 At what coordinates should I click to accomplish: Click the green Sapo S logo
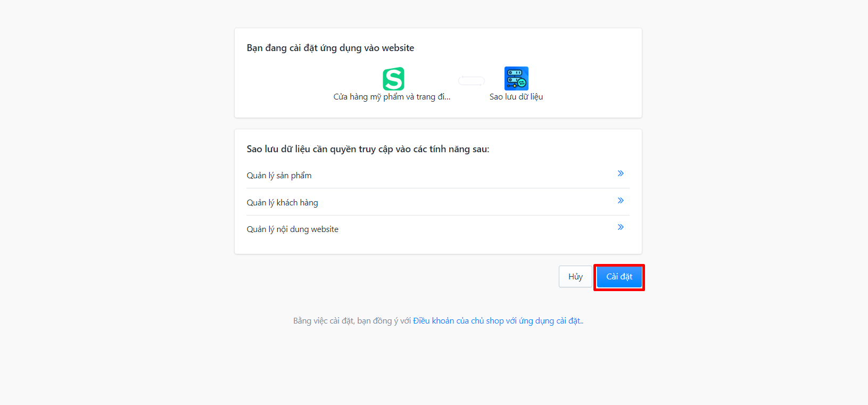(393, 79)
